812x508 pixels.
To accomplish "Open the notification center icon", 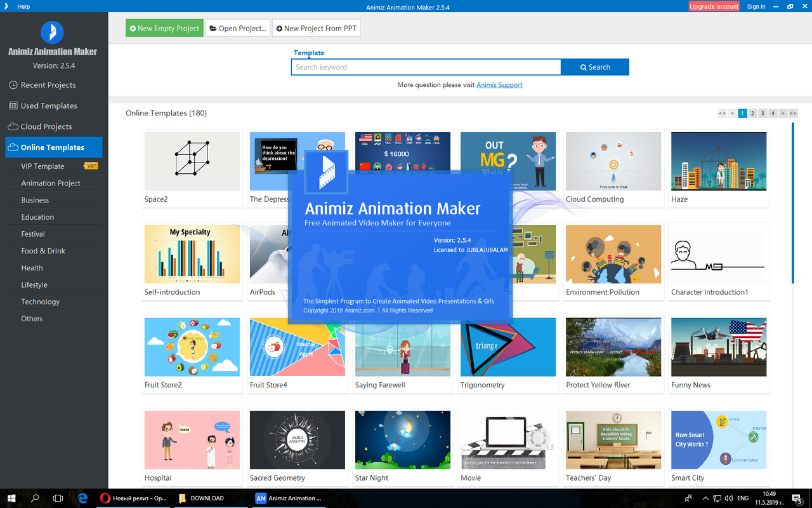I will [797, 498].
